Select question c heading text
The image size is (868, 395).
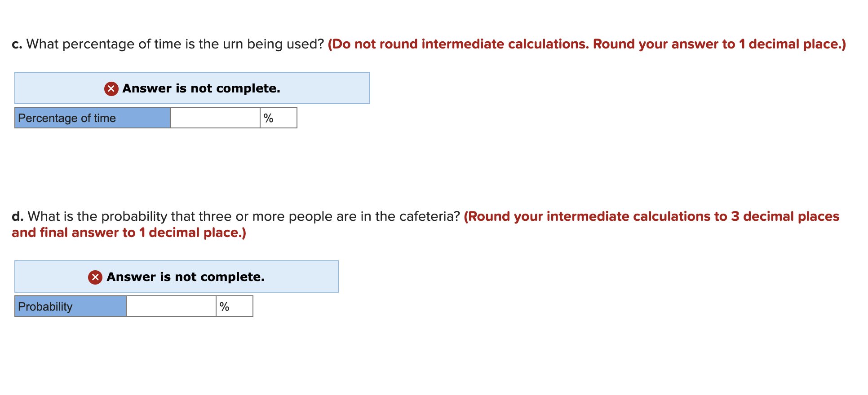coord(168,44)
